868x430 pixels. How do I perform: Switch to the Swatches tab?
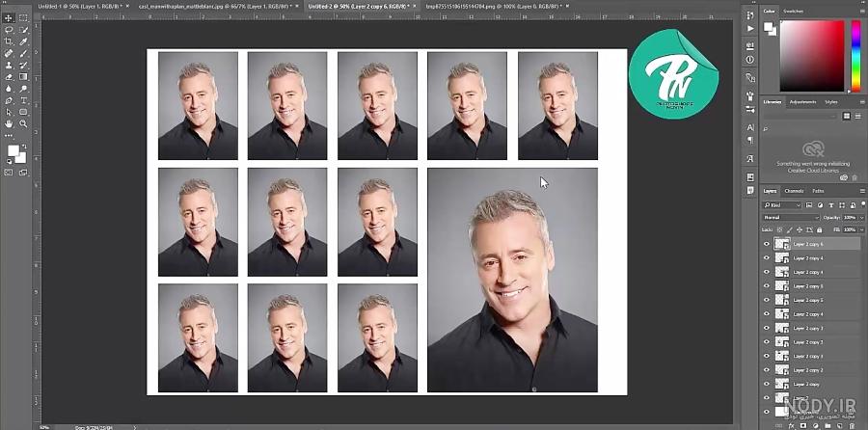click(x=796, y=11)
